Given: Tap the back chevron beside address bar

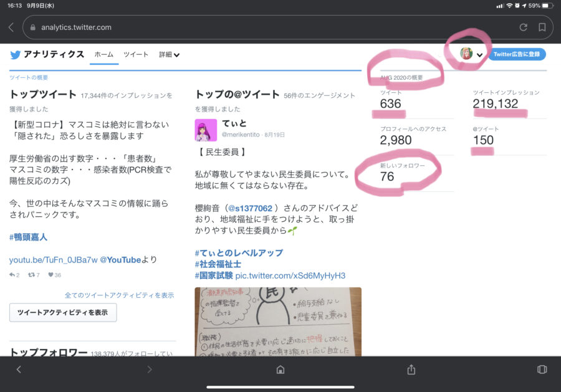Looking at the screenshot, I should tap(11, 27).
